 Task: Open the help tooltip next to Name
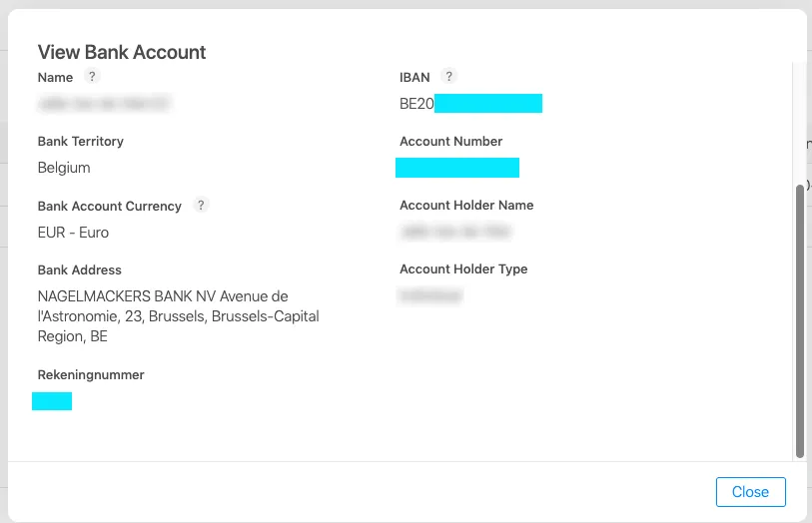pyautogui.click(x=92, y=77)
